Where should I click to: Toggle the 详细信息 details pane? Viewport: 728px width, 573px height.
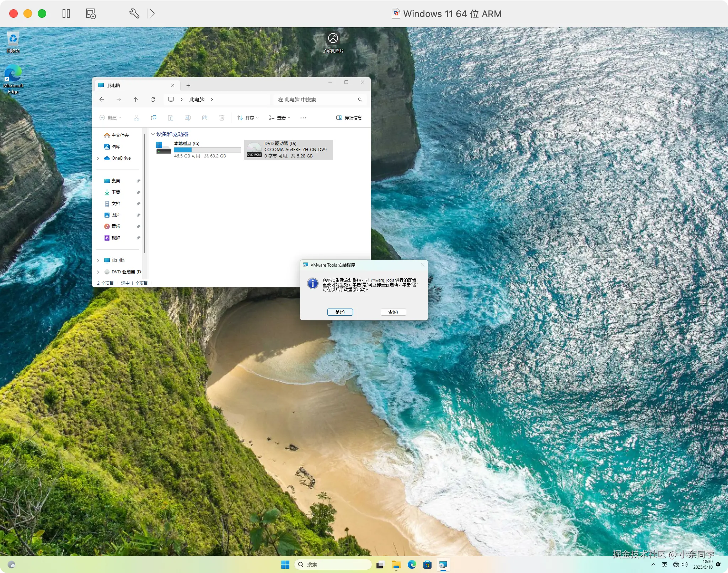349,118
